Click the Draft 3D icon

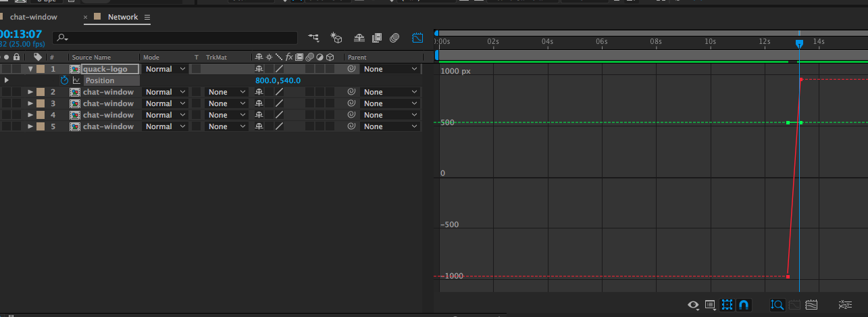click(336, 38)
